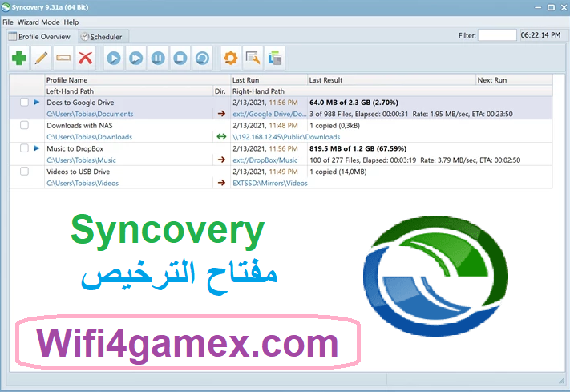Delete profile with the red X icon

point(86,58)
